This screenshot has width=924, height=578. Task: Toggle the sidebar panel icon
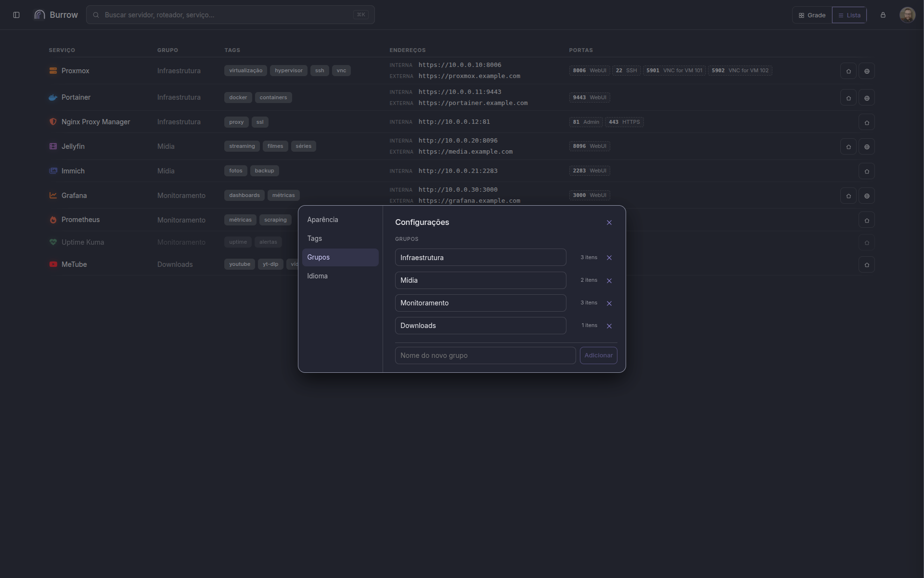coord(16,15)
